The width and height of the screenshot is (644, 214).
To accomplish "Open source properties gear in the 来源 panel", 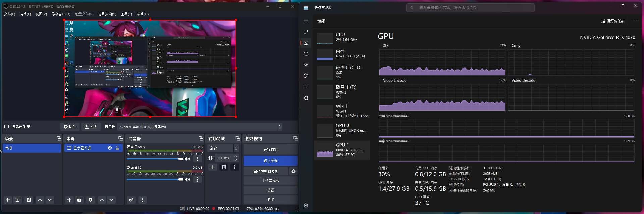I will click(90, 200).
